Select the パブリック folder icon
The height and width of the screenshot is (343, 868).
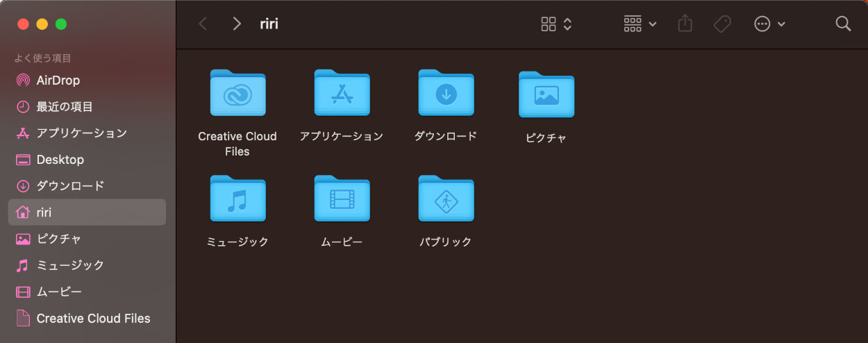click(x=446, y=199)
